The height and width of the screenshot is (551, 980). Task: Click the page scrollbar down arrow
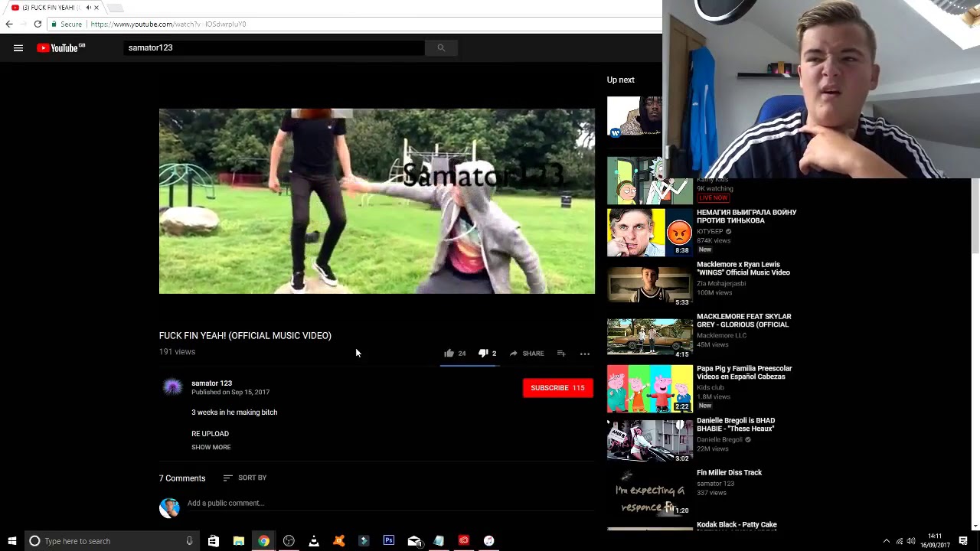point(975,527)
